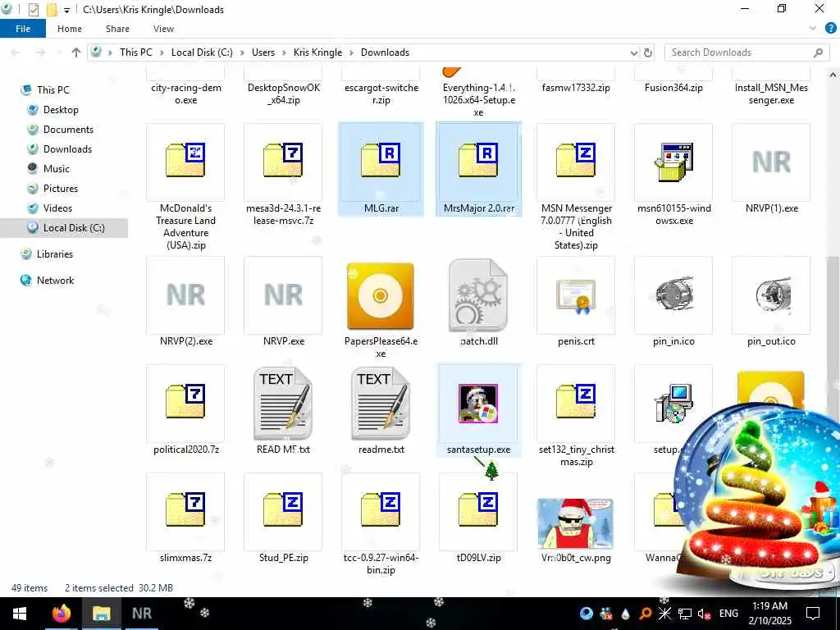Open the Windows Start menu
This screenshot has height=630, width=840.
pos(20,614)
